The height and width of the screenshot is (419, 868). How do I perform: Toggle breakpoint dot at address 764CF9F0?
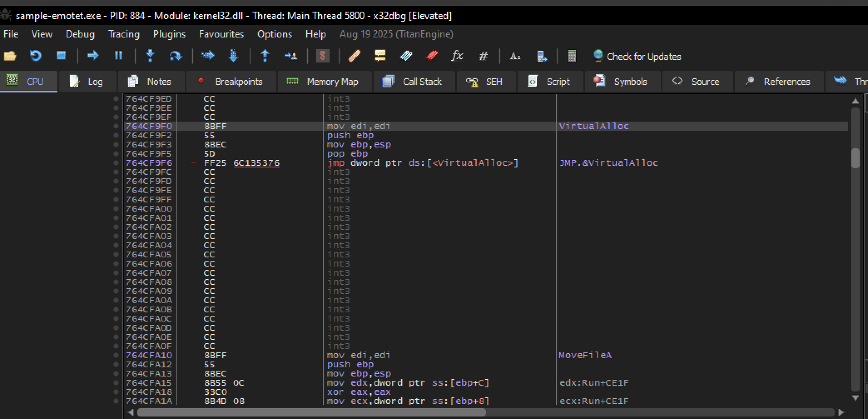(116, 126)
